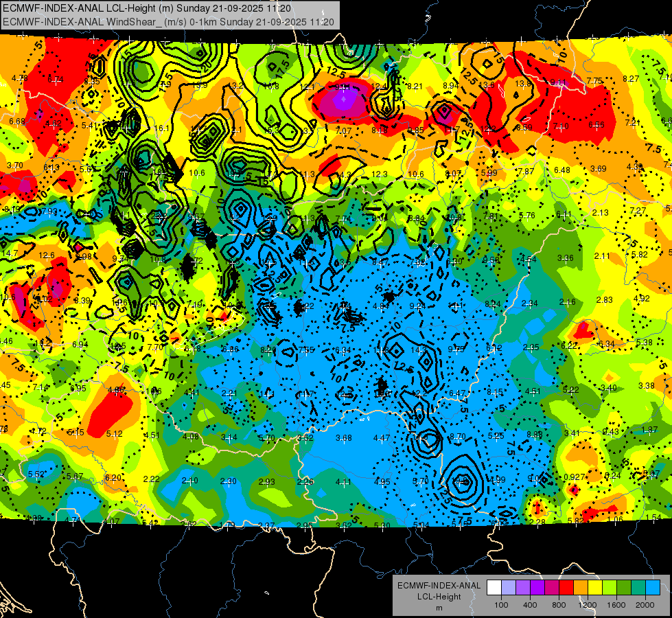Click the 2.13 data value on the map
Image resolution: width=672 pixels, height=618 pixels.
(x=601, y=212)
